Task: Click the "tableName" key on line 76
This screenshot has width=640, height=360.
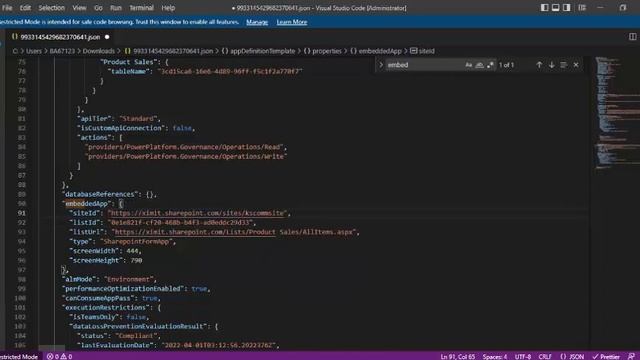Action: [x=129, y=71]
